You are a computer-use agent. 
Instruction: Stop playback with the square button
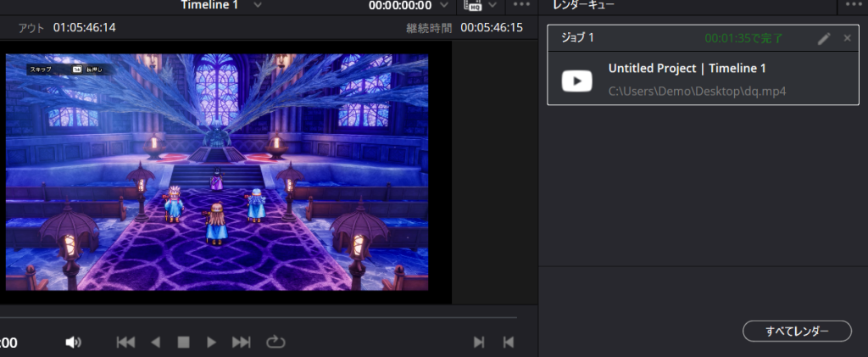click(183, 342)
